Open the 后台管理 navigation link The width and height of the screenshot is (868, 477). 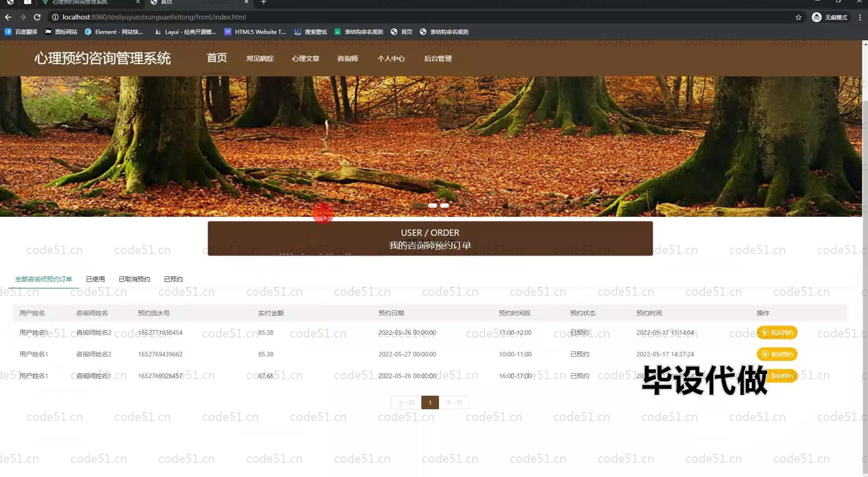coord(438,59)
